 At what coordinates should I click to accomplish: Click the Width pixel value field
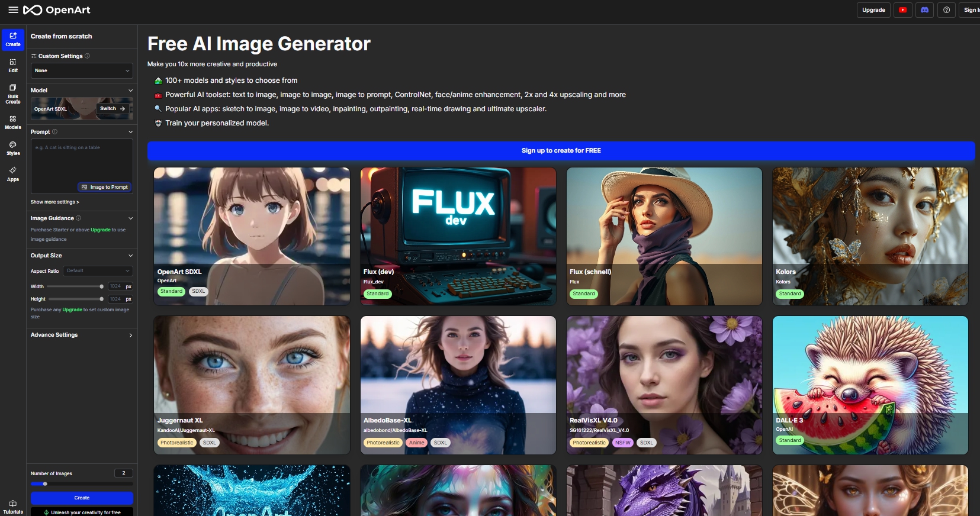click(115, 286)
